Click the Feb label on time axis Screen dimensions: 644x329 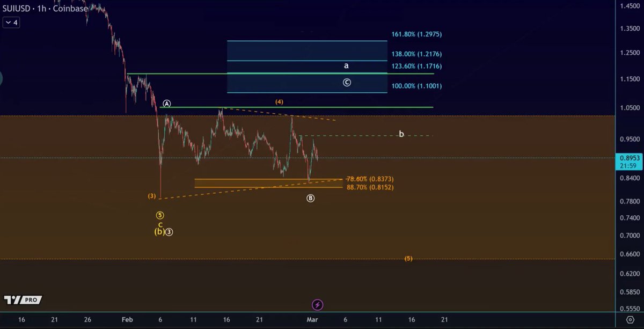(x=127, y=319)
